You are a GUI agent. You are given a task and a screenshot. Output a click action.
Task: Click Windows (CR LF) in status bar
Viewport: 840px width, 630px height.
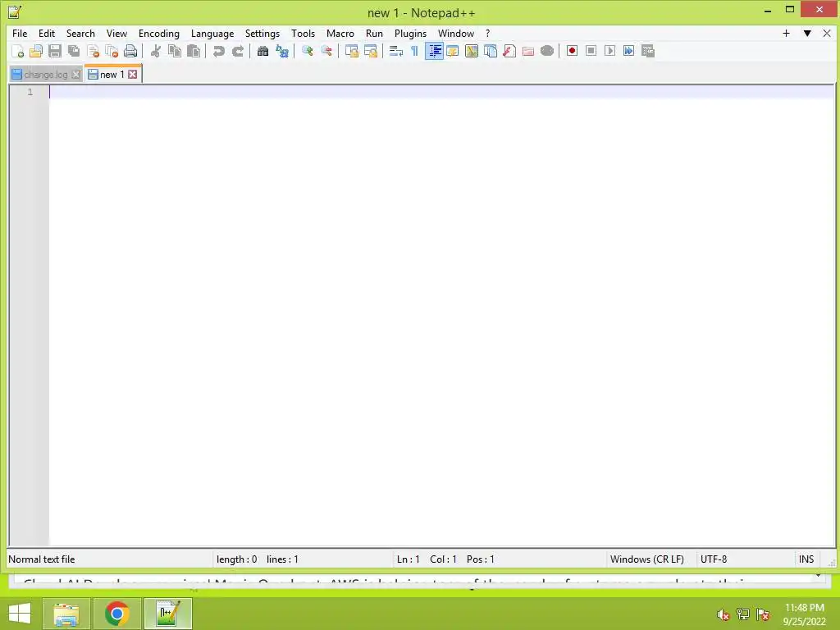tap(646, 559)
